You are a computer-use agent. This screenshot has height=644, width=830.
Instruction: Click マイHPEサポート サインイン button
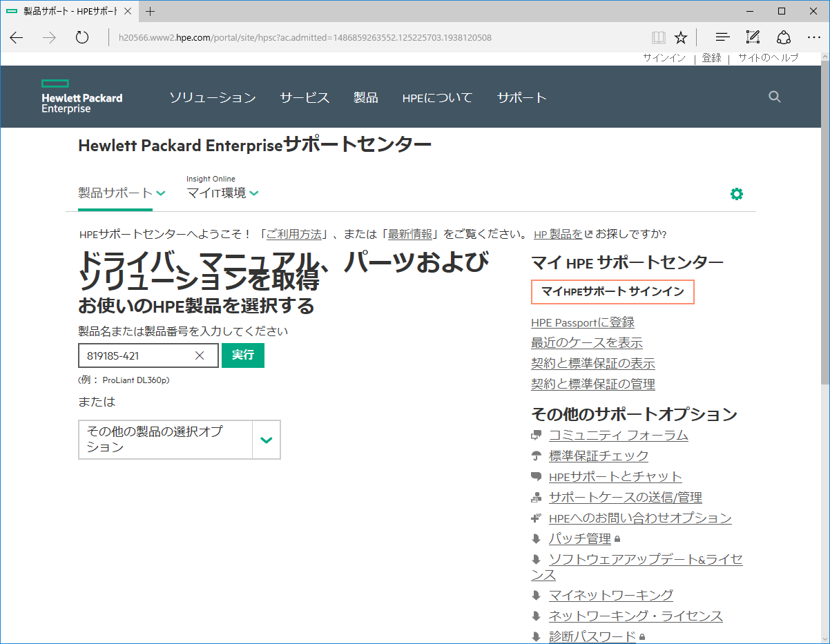click(612, 292)
